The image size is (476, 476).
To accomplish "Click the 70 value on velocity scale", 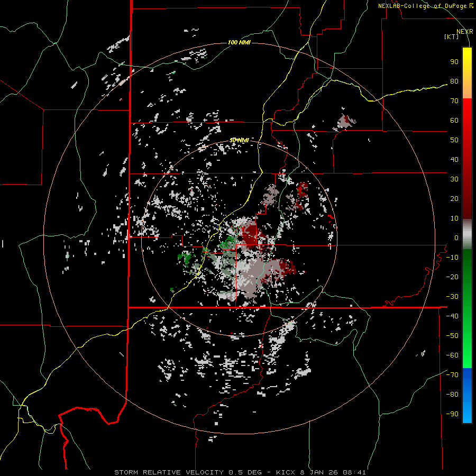I will 454,101.
